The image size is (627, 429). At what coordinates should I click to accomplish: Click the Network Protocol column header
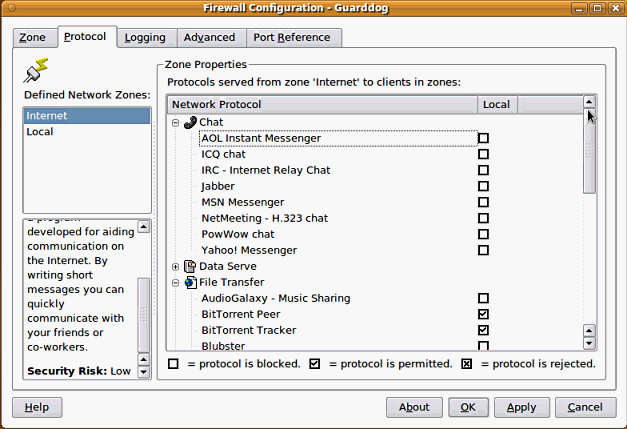[x=323, y=105]
